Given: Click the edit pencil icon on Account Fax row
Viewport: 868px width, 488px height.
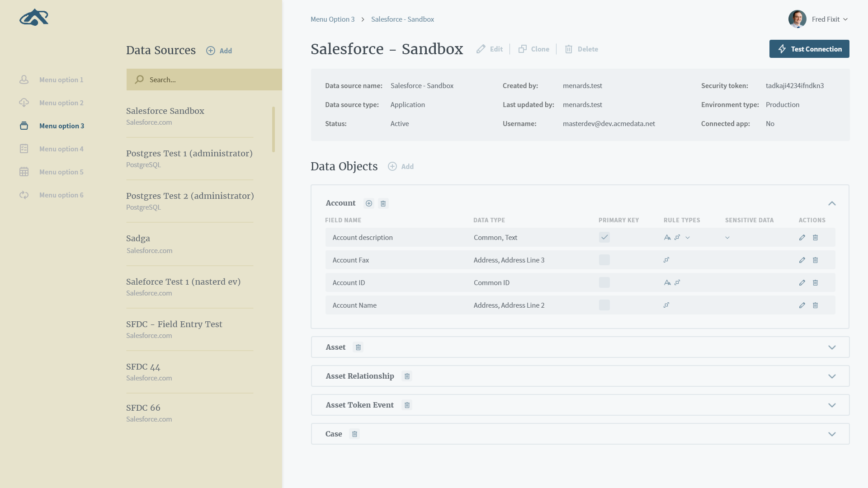Looking at the screenshot, I should coord(802,260).
